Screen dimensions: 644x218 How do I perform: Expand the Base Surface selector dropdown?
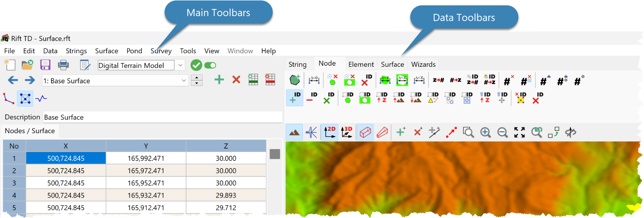pos(184,81)
